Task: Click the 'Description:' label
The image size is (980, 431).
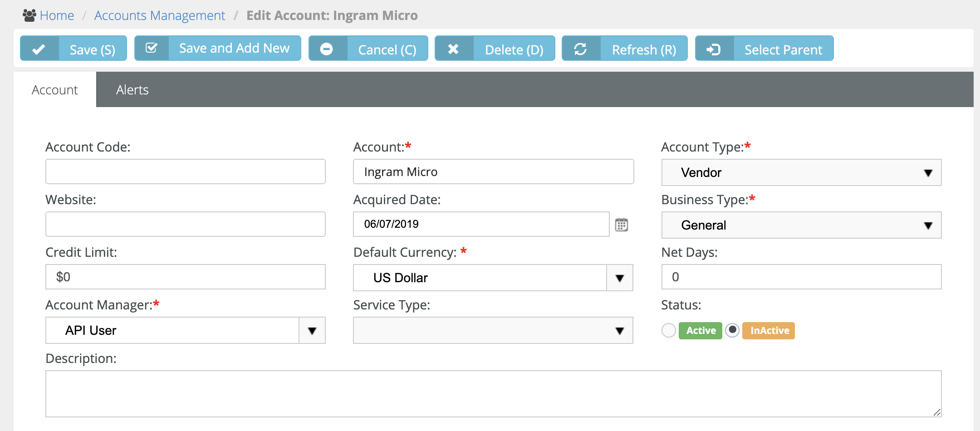Action: pos(81,358)
